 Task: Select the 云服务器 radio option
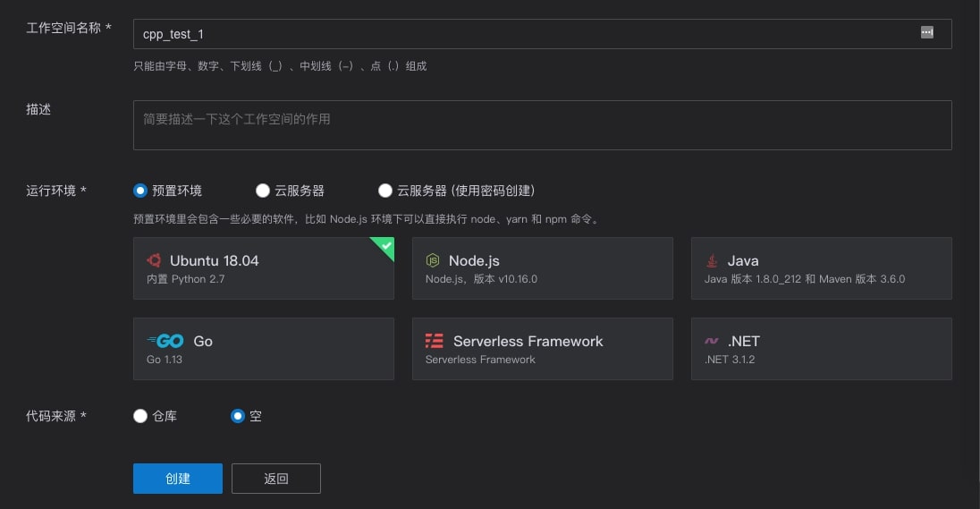[x=263, y=191]
